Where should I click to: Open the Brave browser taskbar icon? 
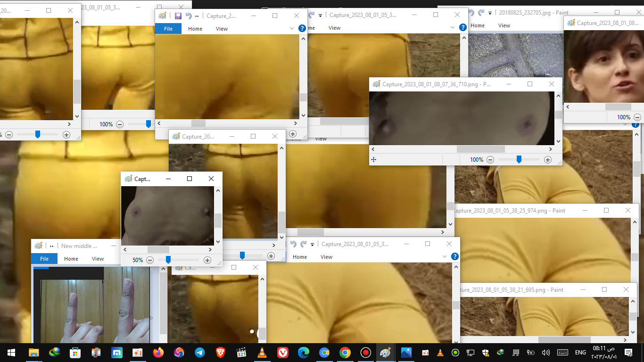[220, 353]
